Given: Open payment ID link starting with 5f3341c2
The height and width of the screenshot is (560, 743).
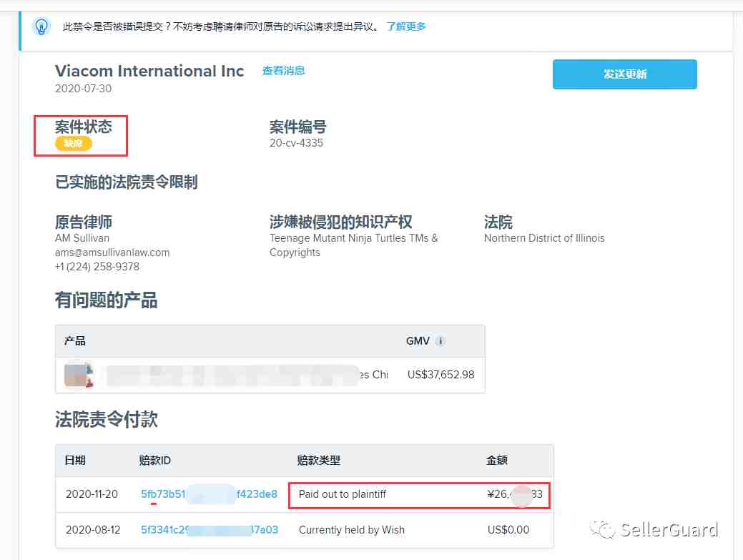Looking at the screenshot, I should pyautogui.click(x=210, y=530).
